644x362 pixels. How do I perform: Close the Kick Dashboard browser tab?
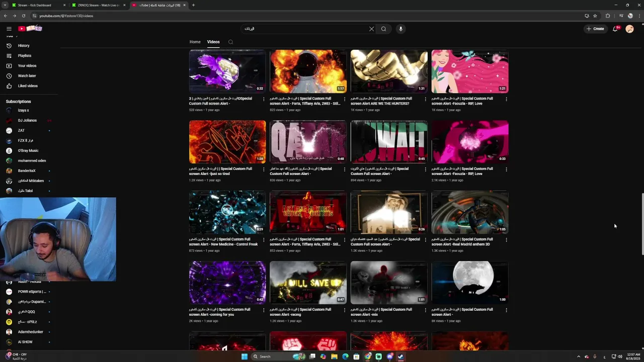[x=64, y=5]
